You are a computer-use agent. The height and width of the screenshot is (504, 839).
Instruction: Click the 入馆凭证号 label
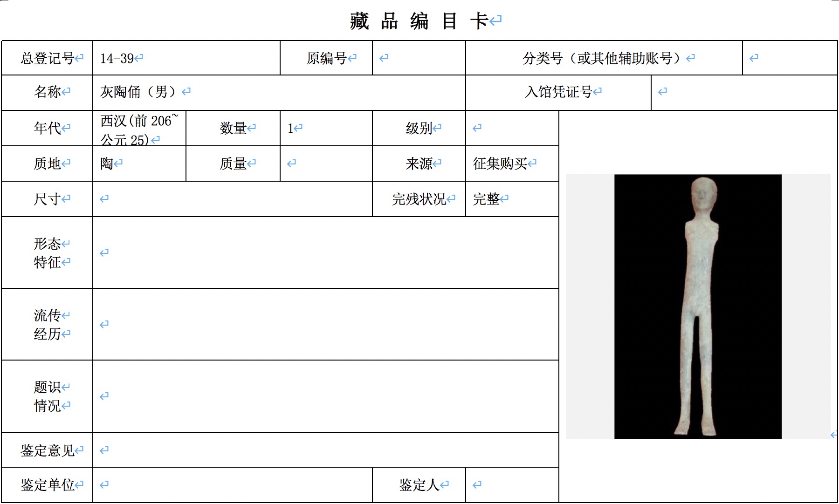pyautogui.click(x=558, y=92)
